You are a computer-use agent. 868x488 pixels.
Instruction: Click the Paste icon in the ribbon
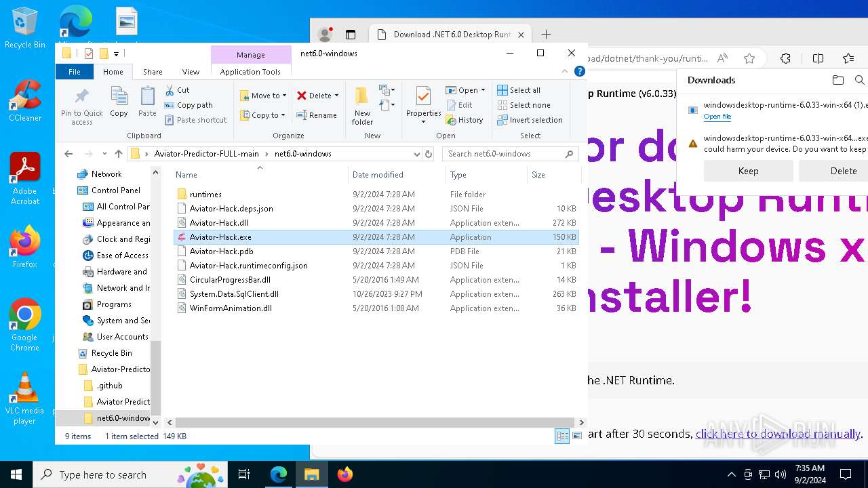coord(147,102)
